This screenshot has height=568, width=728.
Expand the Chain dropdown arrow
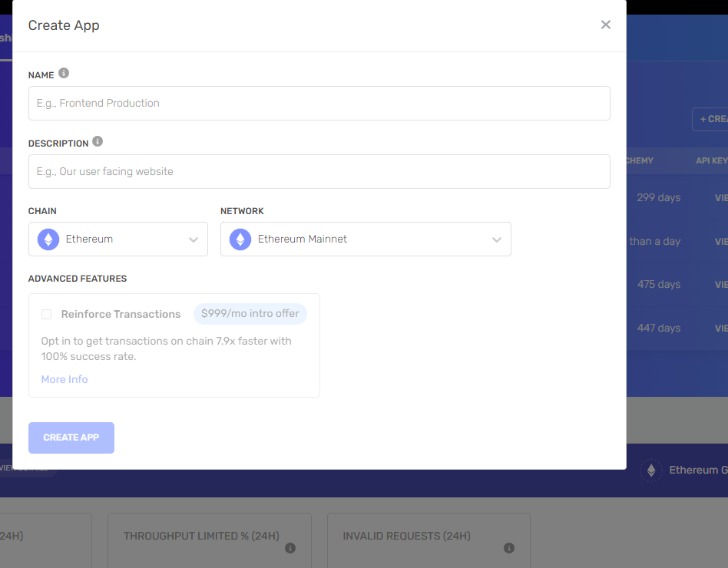(194, 239)
